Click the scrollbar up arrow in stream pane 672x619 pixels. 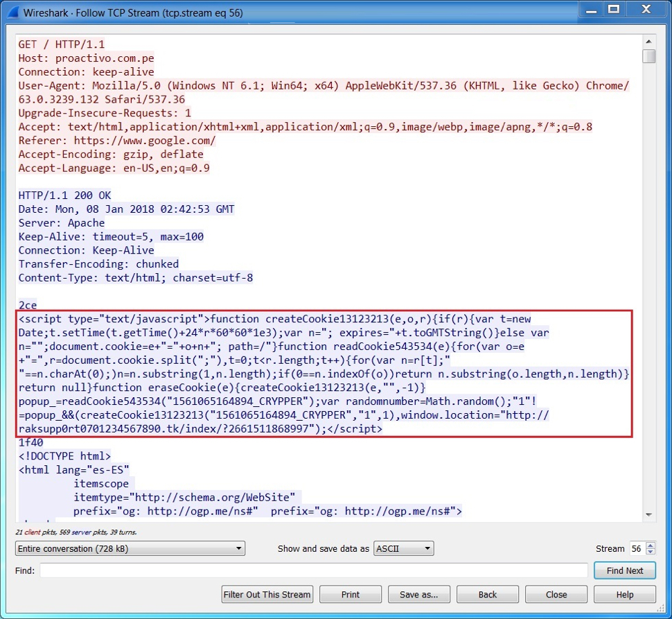tap(649, 42)
